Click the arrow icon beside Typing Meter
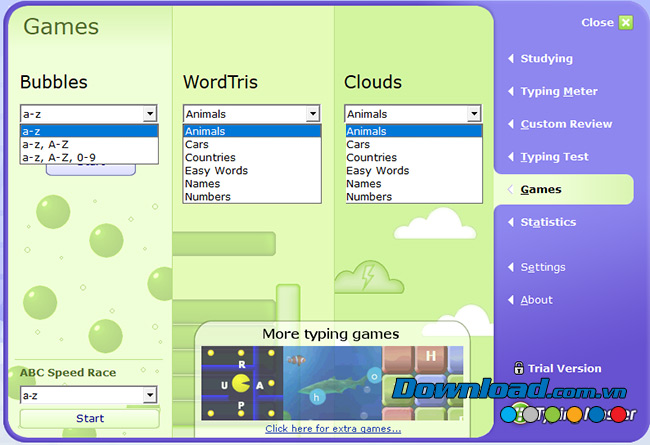This screenshot has width=650, height=445. click(x=511, y=91)
